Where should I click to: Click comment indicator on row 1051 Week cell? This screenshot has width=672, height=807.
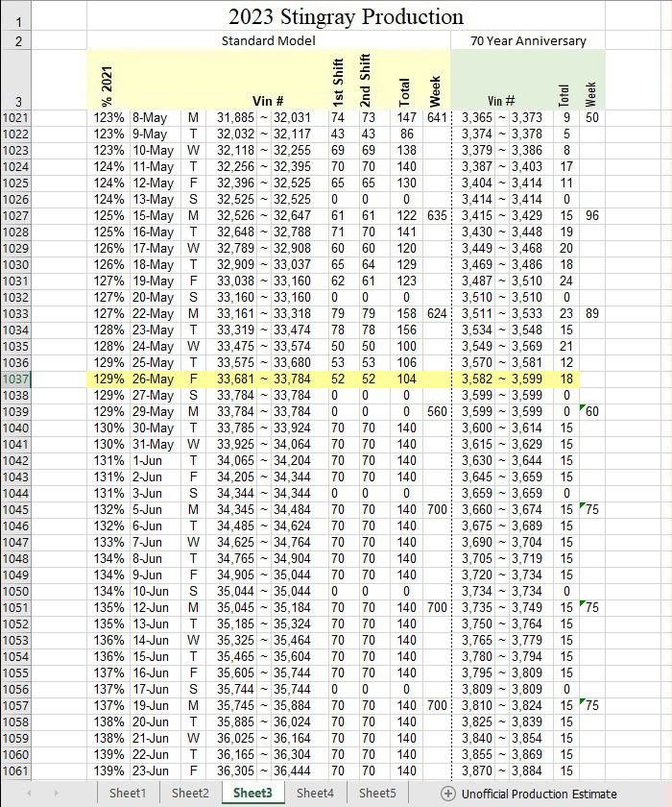[x=582, y=602]
